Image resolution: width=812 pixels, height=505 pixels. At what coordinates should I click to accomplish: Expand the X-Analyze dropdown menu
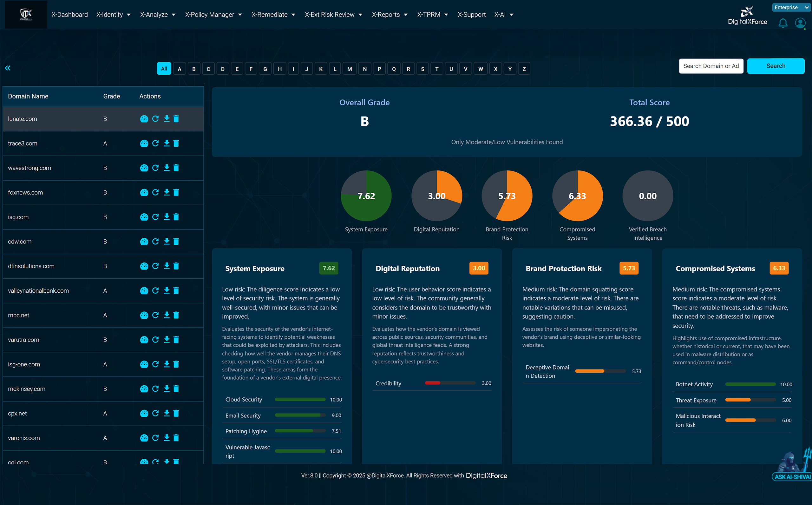pos(158,15)
